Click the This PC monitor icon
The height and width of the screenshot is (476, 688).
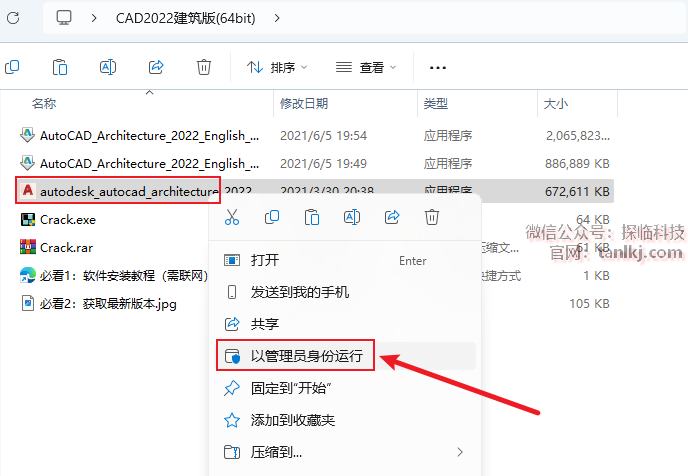click(64, 18)
